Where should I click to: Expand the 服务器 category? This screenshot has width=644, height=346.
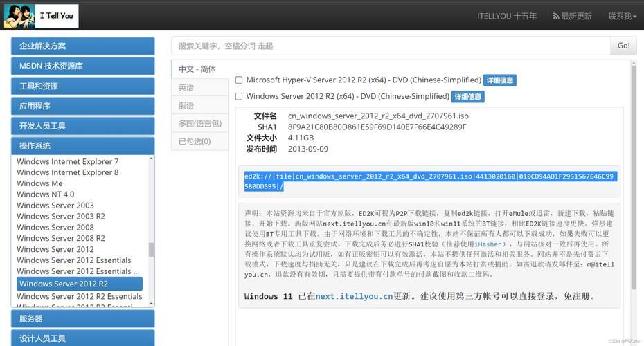[83, 318]
